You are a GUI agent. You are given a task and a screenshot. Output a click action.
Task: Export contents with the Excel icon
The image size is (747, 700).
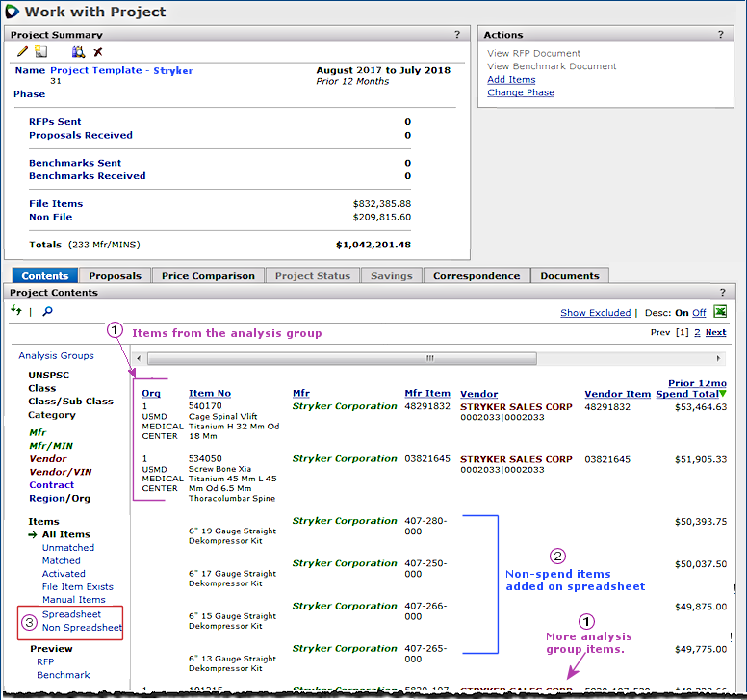[720, 312]
